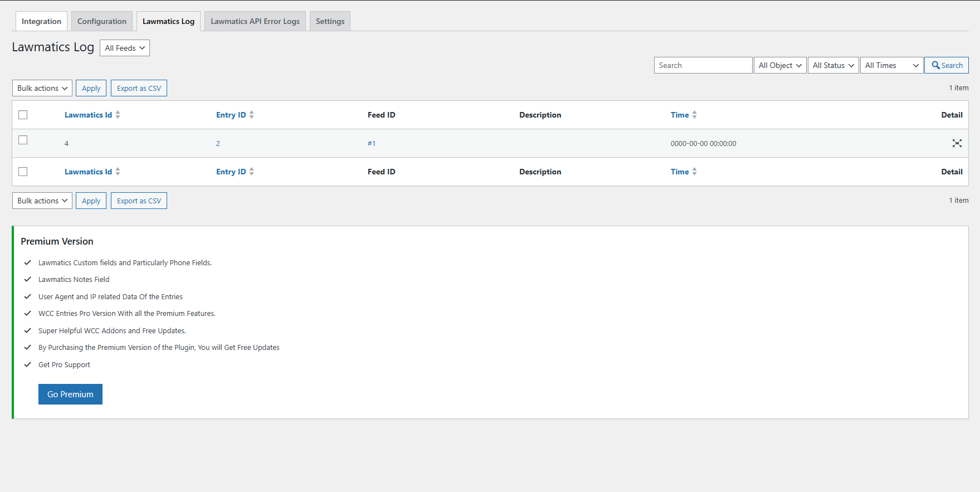Open the All Status filter dropdown
Viewport: 980px width, 492px height.
[833, 65]
